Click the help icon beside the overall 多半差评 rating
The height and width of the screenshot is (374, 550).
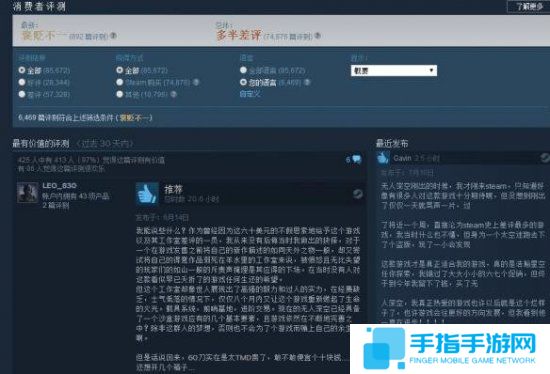[317, 36]
